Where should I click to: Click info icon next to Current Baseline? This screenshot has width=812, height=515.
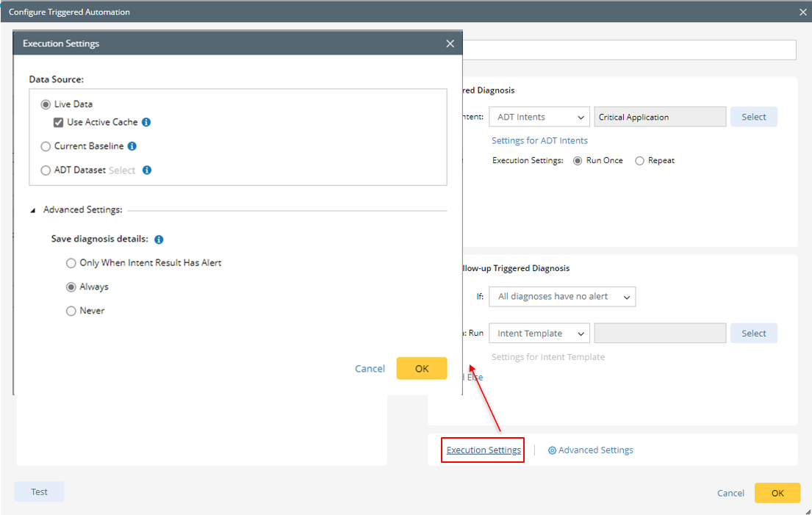132,146
